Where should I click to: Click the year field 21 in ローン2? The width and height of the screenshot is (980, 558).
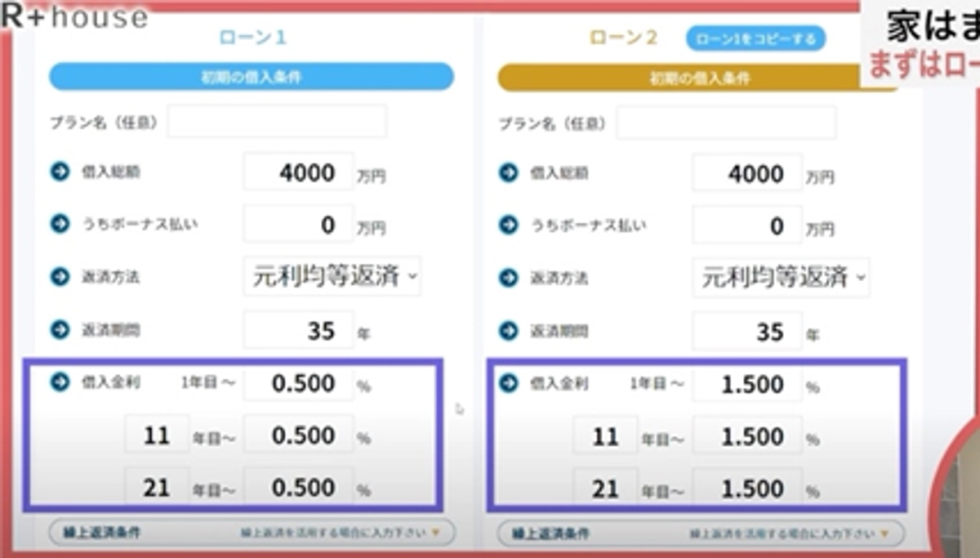pyautogui.click(x=605, y=488)
